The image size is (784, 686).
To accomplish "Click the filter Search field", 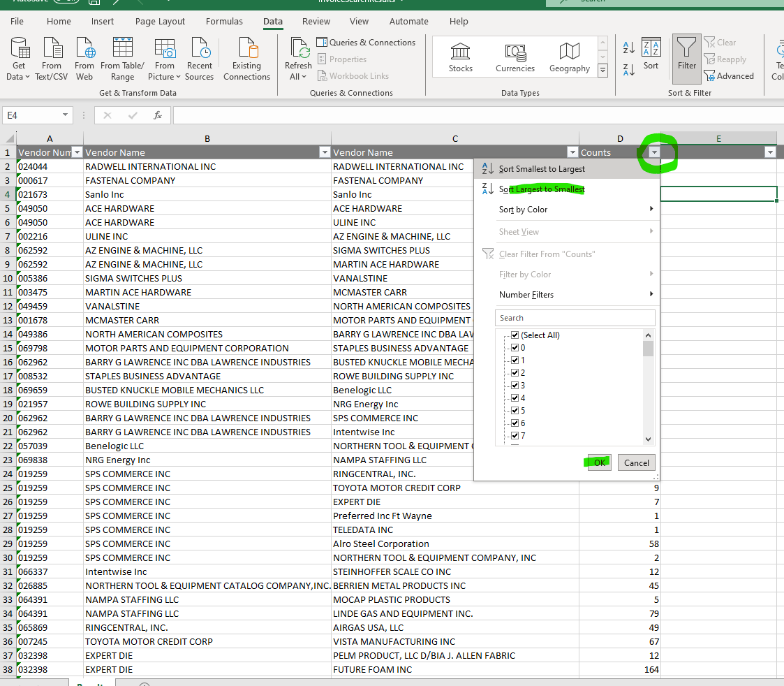I will click(x=575, y=318).
